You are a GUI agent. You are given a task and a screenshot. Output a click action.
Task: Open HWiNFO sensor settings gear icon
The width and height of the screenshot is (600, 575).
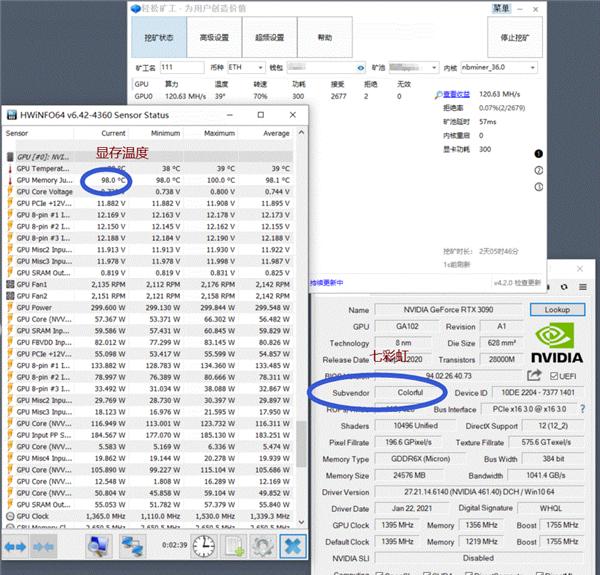pos(262,546)
